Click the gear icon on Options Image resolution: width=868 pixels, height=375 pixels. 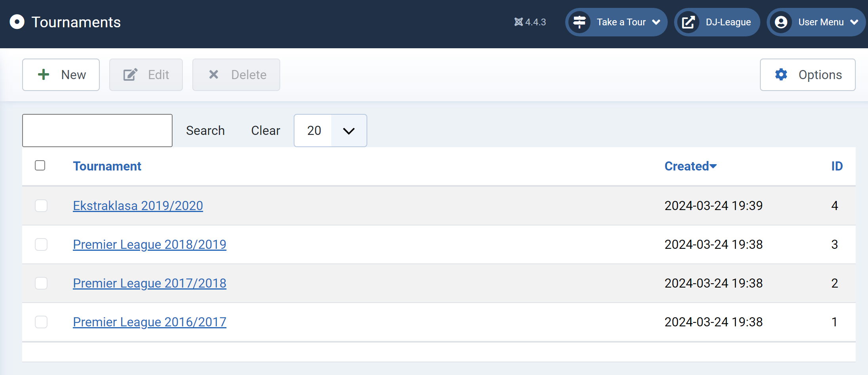[781, 74]
